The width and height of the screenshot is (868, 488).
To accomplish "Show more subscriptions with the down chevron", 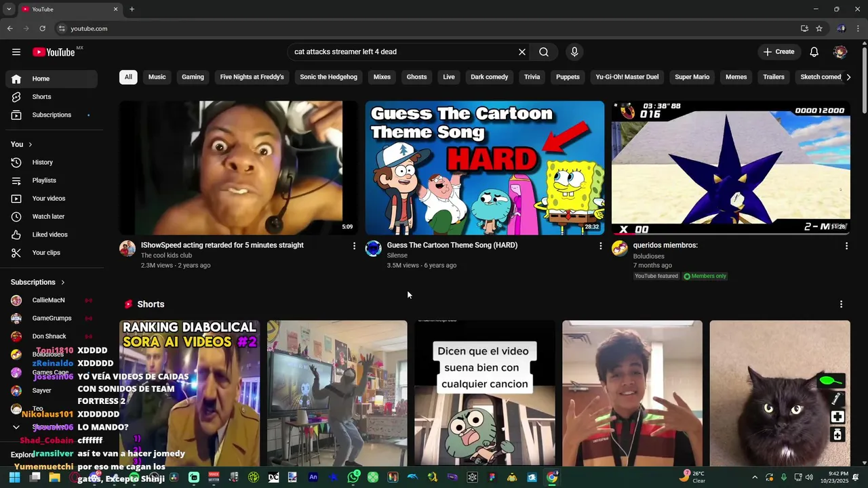I will [16, 427].
